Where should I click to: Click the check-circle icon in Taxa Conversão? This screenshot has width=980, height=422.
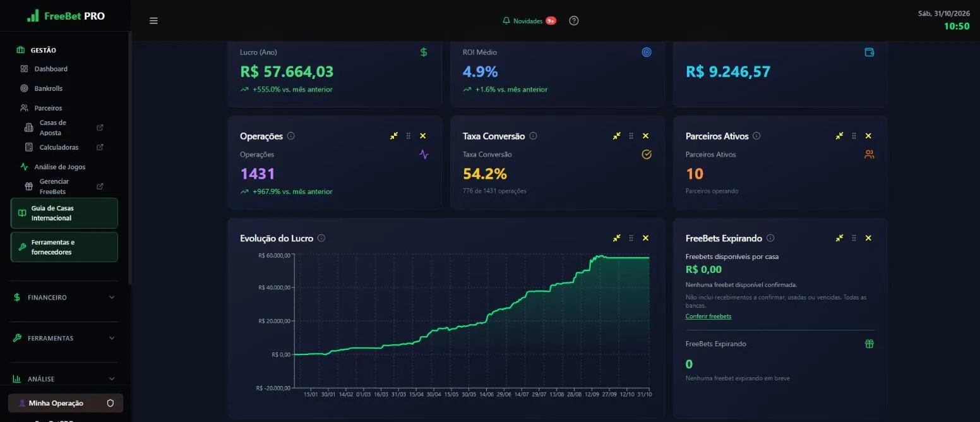pyautogui.click(x=647, y=154)
